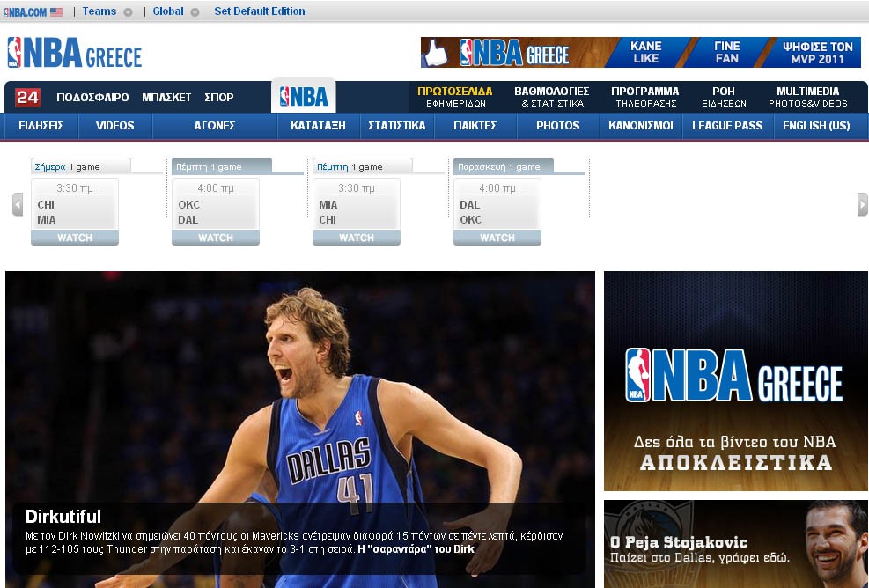Go to ΕΙΔΗΣΕΙΣ in the blue nav bar
Viewport: 869px width, 588px height.
click(41, 126)
